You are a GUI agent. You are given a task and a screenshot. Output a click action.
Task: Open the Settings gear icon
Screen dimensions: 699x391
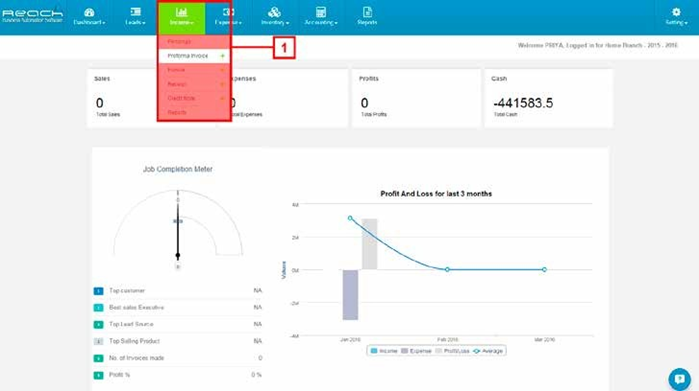point(676,12)
